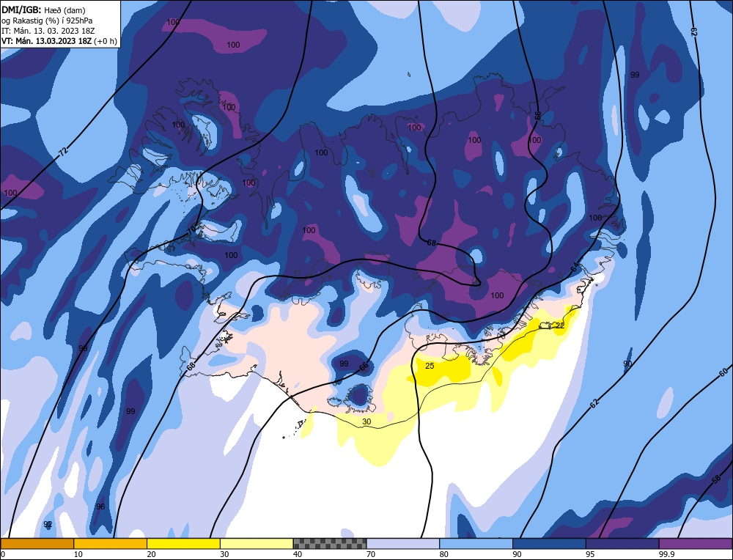Screen dimensions: 733x560
Task: Click the '25' humidity value in yellow area
Action: coord(430,366)
